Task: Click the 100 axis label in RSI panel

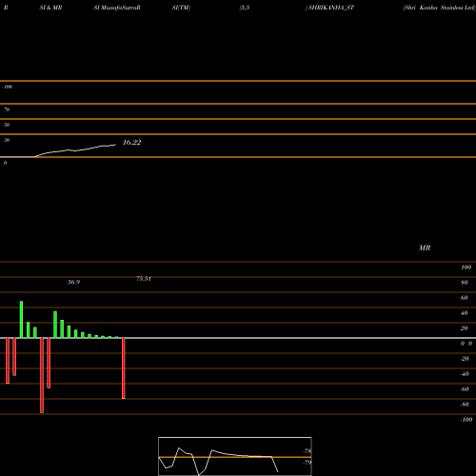Action: [8, 87]
